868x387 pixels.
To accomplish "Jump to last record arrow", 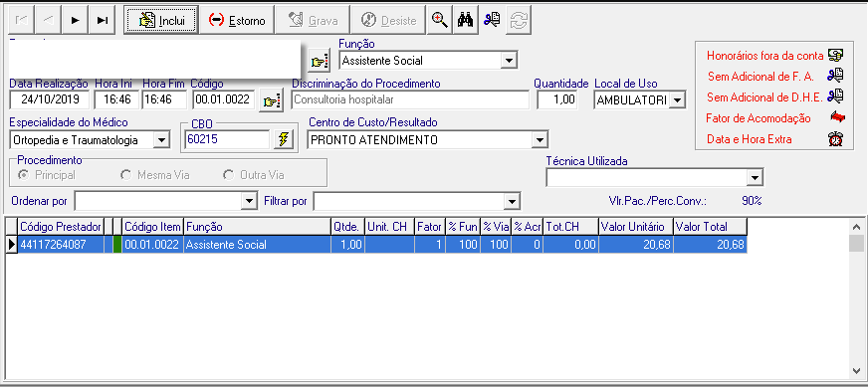I will [x=102, y=21].
